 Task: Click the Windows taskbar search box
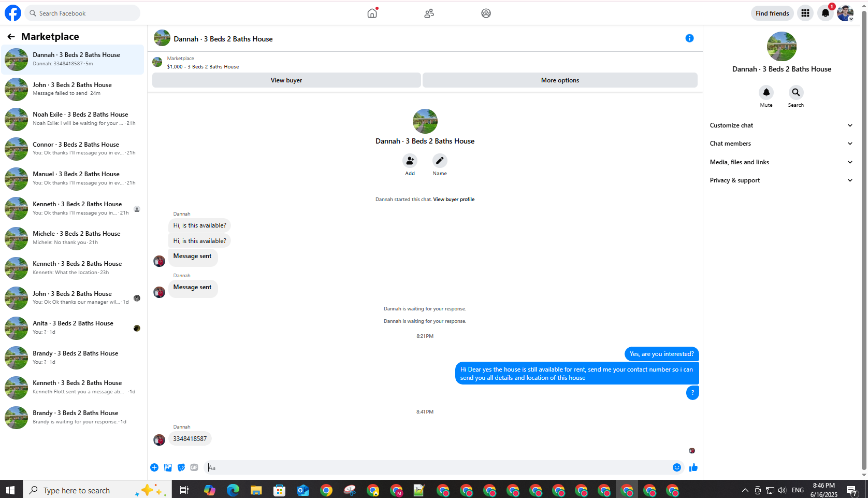click(97, 490)
